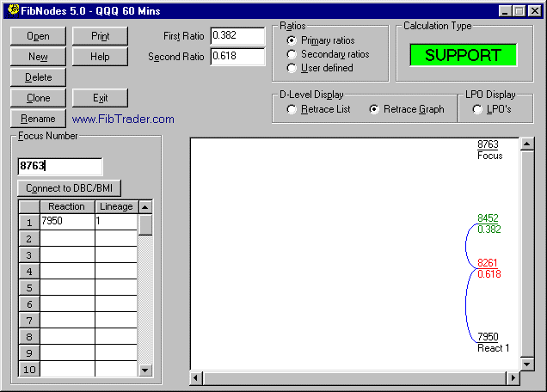Click table scrollbar up arrow
547x392 pixels.
145,207
